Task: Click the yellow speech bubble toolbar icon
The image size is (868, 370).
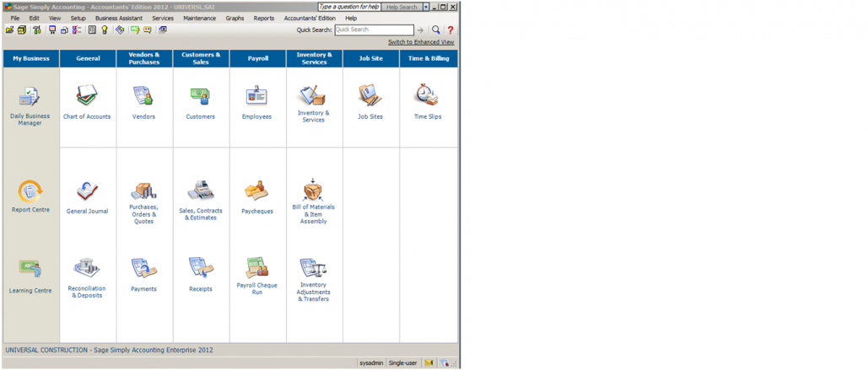Action: (148, 29)
